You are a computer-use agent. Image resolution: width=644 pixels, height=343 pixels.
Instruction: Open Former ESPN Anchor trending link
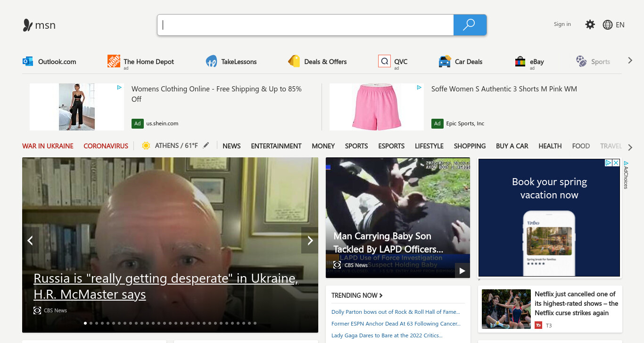pyautogui.click(x=396, y=324)
